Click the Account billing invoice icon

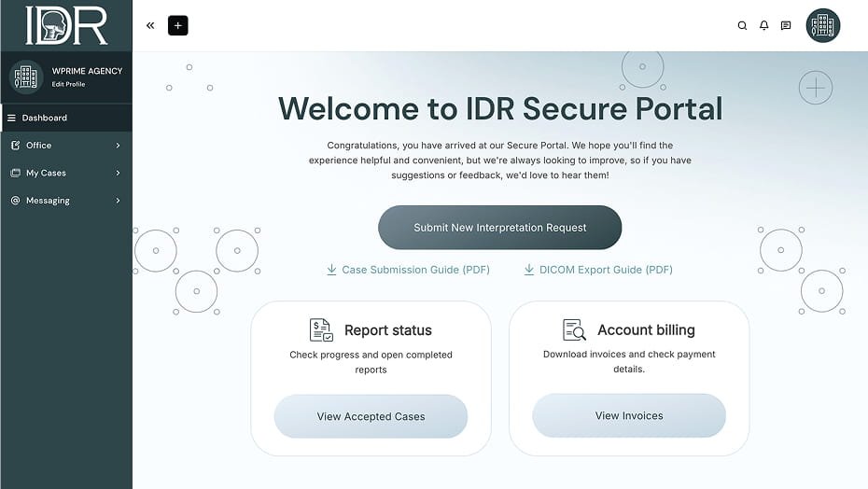pyautogui.click(x=574, y=330)
